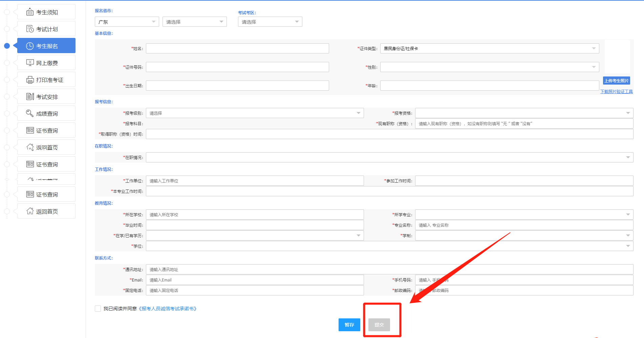Click the clock icon on 考生报名
The height and width of the screenshot is (338, 644).
[30, 46]
